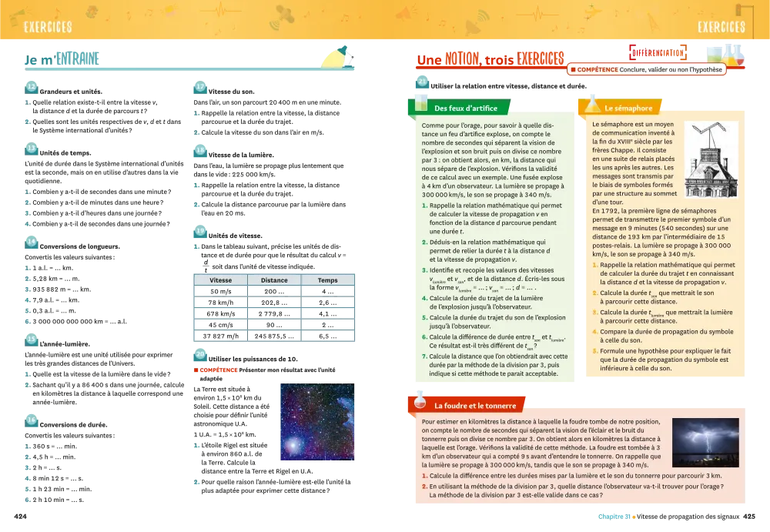Click the yellow flask icon on Le sémaphore
This screenshot has height=532, width=770.
tap(592, 103)
